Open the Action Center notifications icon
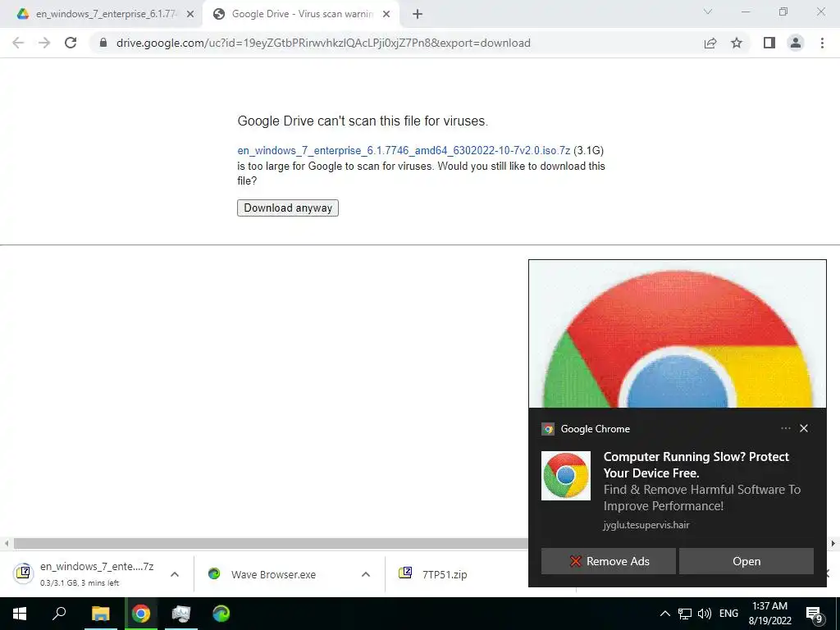Viewport: 840px width, 630px height. (x=815, y=614)
